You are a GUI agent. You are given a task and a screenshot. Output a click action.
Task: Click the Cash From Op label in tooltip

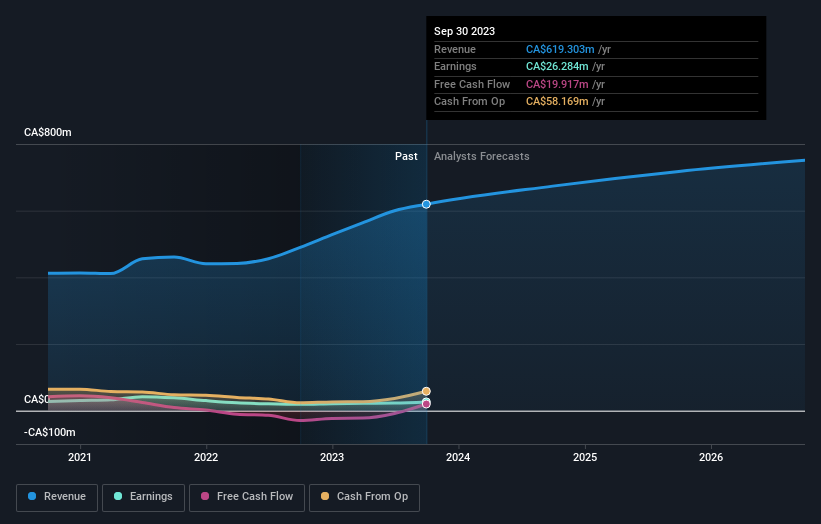pos(469,102)
